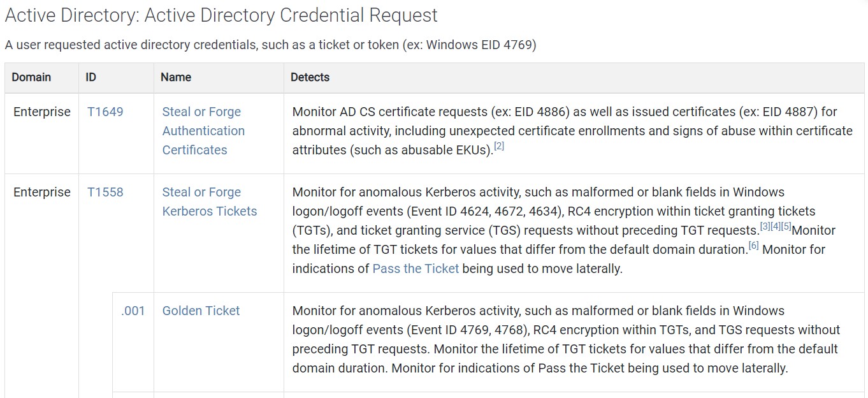Follow the Pass the Ticket hyperlink
868x398 pixels.
[x=416, y=269]
